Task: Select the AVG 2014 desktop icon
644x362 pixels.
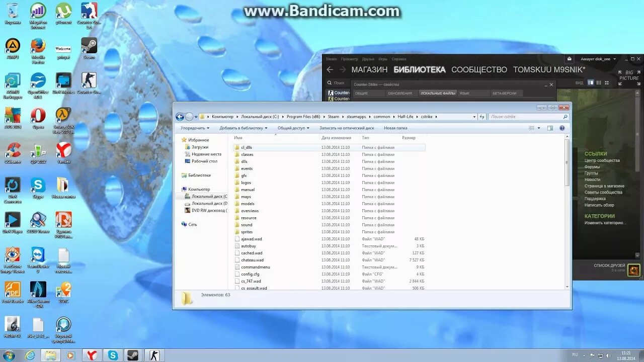Action: [13, 119]
